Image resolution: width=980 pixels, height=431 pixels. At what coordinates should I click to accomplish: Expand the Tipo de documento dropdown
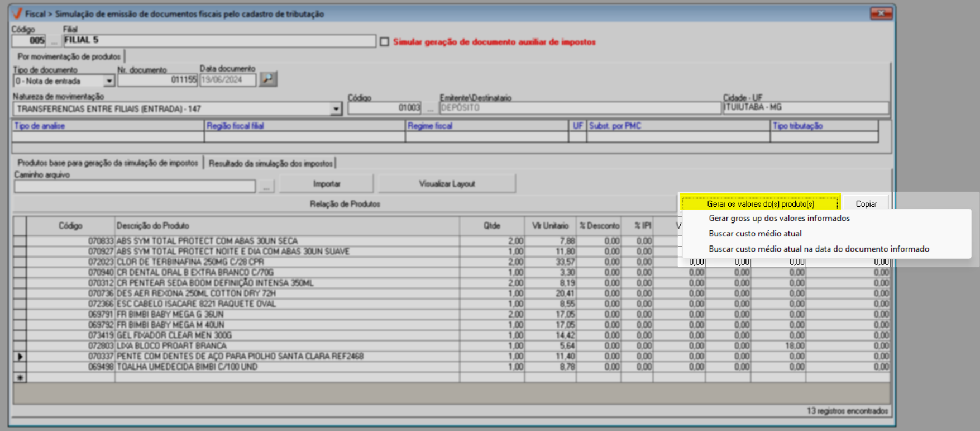[109, 81]
